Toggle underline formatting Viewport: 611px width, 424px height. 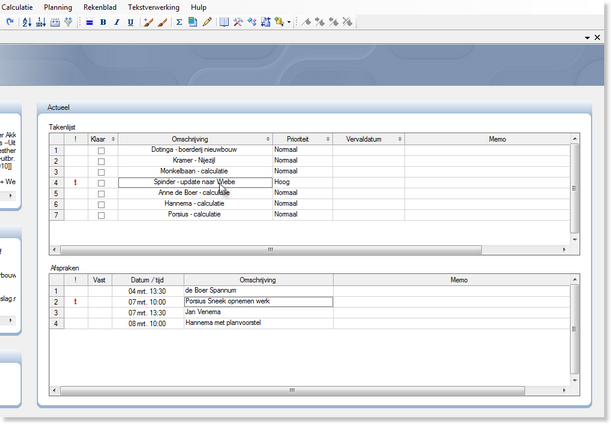[x=131, y=23]
